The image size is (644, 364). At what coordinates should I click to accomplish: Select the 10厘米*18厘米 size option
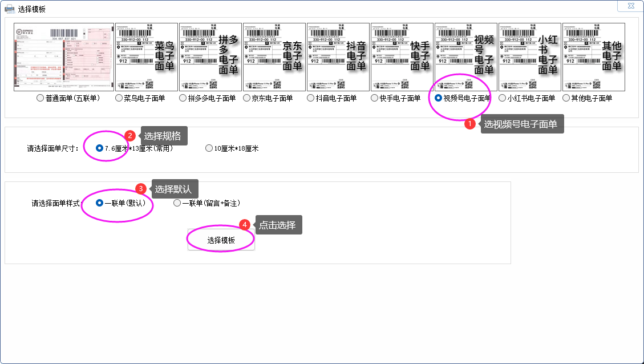[209, 148]
